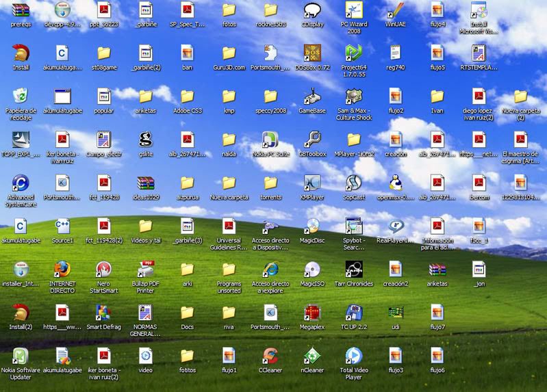Open the CDisplay shortcut icon

(x=312, y=10)
